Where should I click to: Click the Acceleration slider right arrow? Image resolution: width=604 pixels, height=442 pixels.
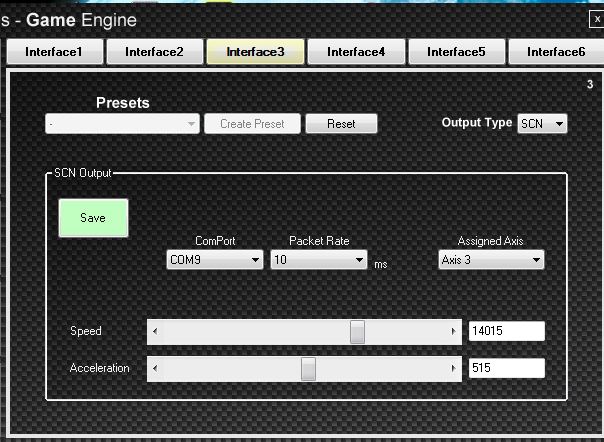453,369
